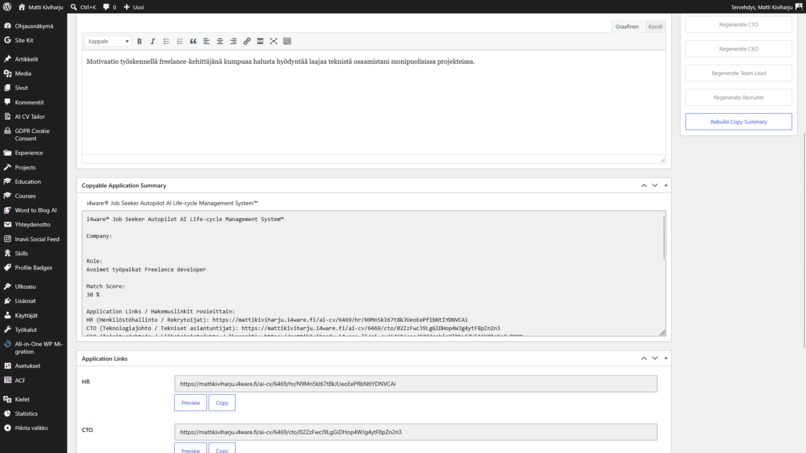Open comments bubble in admin bar
806x453 pixels.
[x=109, y=7]
